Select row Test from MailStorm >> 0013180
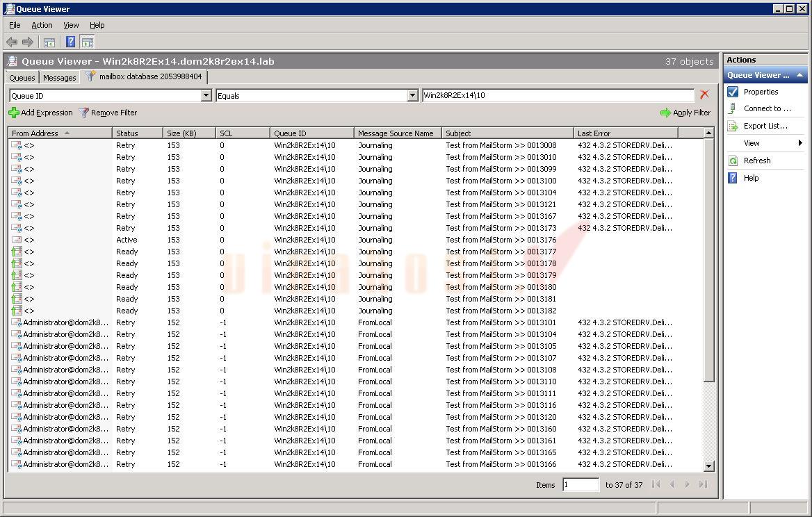Image resolution: width=812 pixels, height=517 pixels. pos(356,287)
